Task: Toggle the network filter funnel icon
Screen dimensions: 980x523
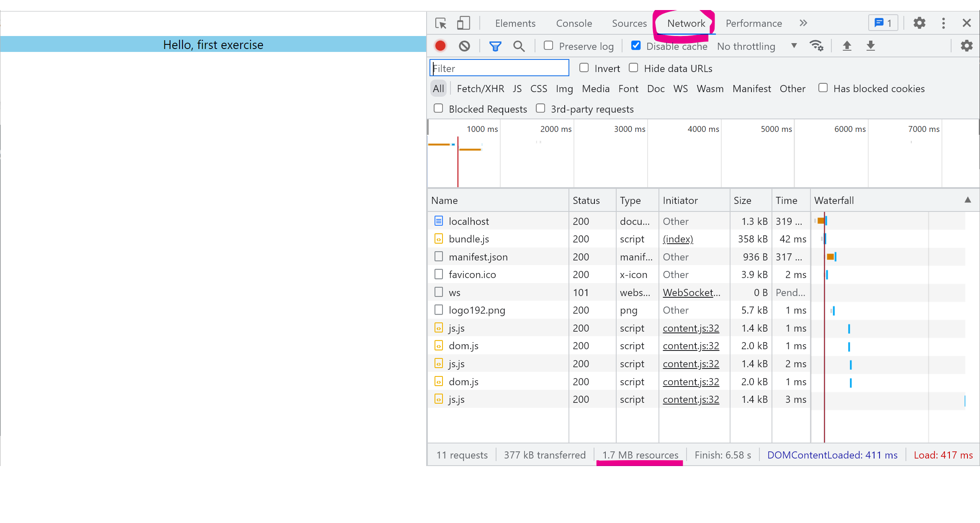Action: click(x=495, y=46)
